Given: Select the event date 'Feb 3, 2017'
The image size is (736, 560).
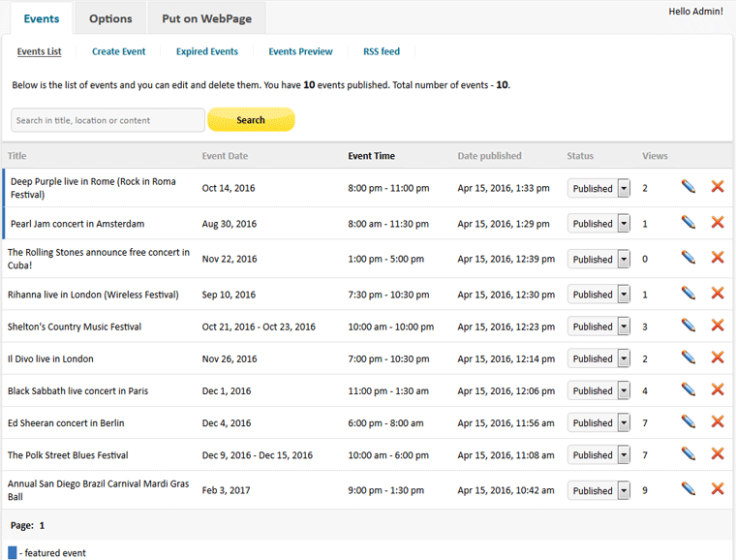Looking at the screenshot, I should pos(226,490).
